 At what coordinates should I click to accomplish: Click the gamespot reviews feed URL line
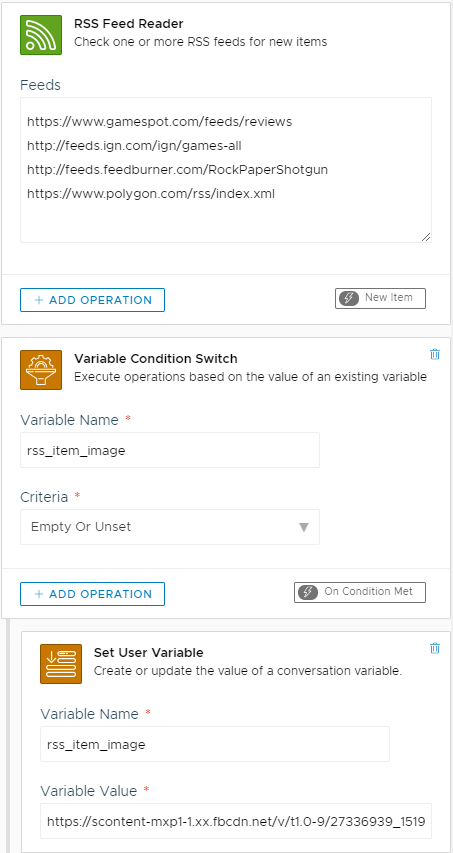(159, 122)
